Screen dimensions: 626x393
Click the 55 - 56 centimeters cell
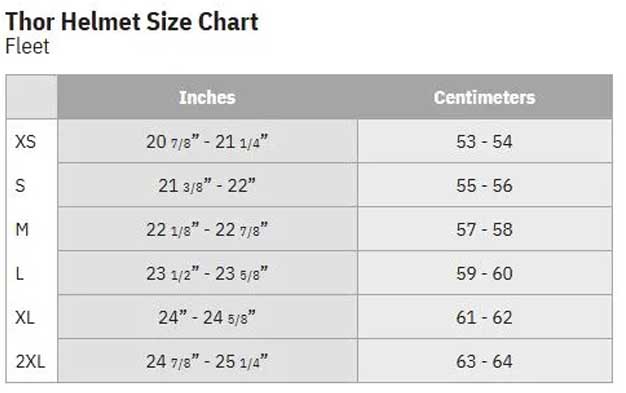click(x=485, y=185)
